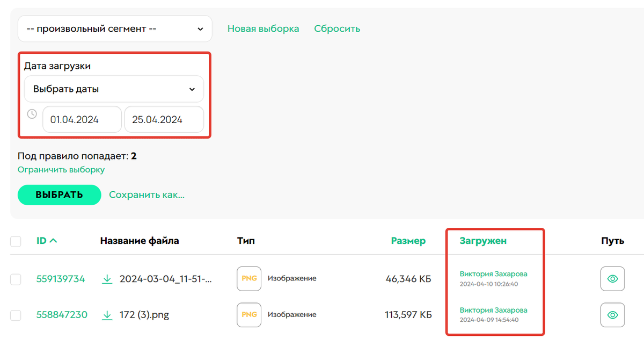Click the ID sort arrow icon

tap(53, 241)
